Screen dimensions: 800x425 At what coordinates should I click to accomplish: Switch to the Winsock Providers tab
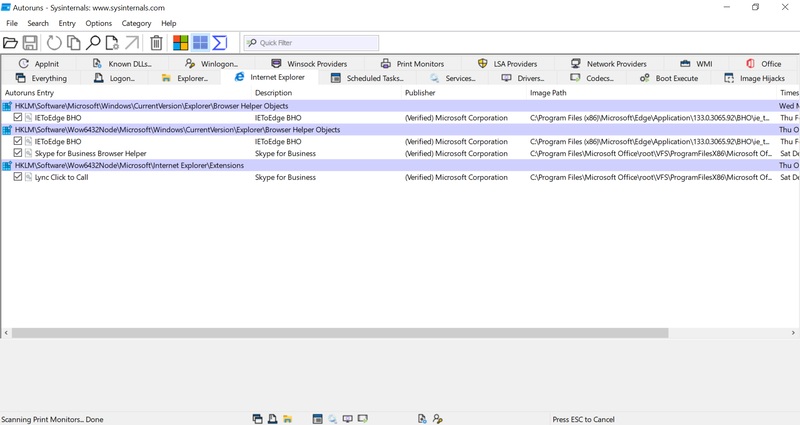pos(309,63)
